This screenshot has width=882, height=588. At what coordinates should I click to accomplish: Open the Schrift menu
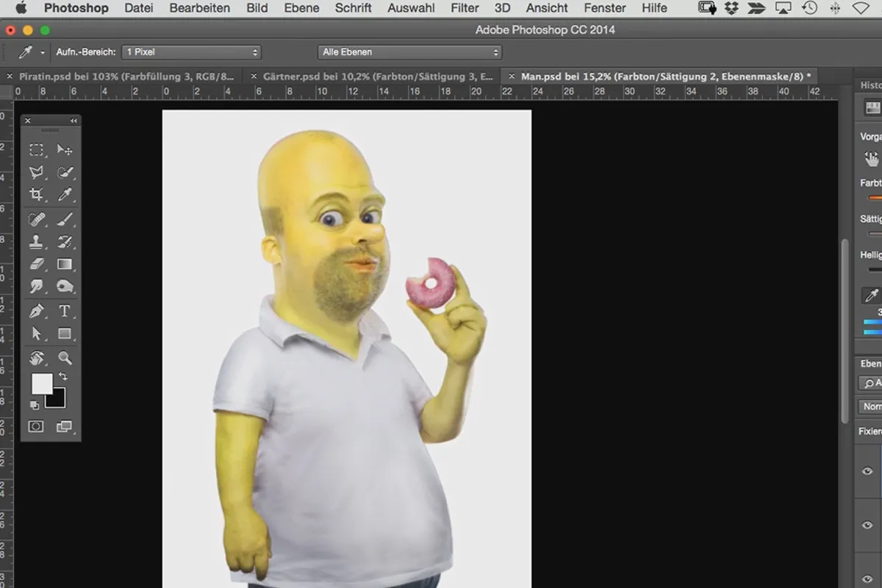(x=353, y=8)
